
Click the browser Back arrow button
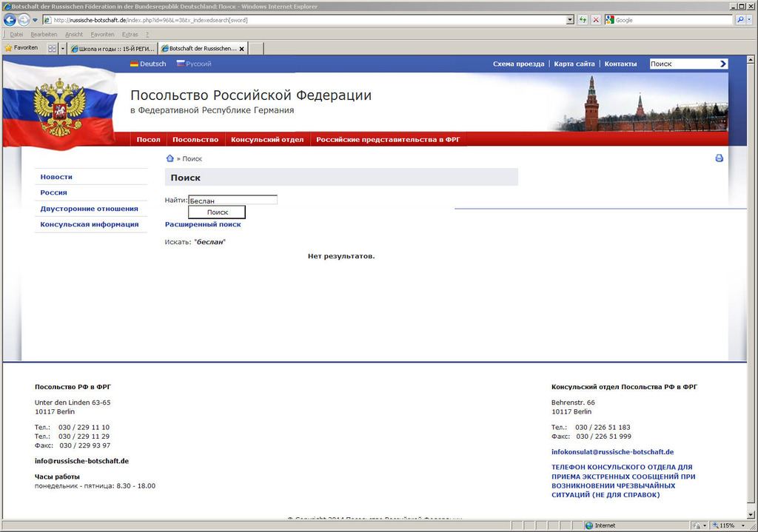tap(10, 20)
